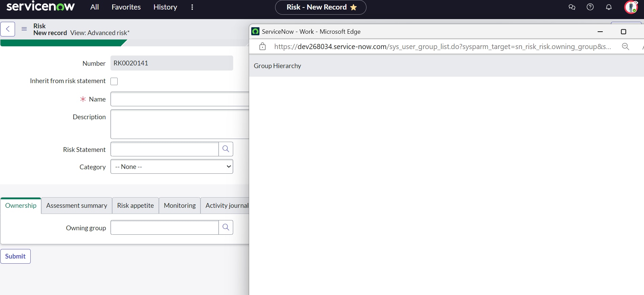This screenshot has height=295, width=644.
Task: Open the Favorites menu
Action: click(x=126, y=7)
